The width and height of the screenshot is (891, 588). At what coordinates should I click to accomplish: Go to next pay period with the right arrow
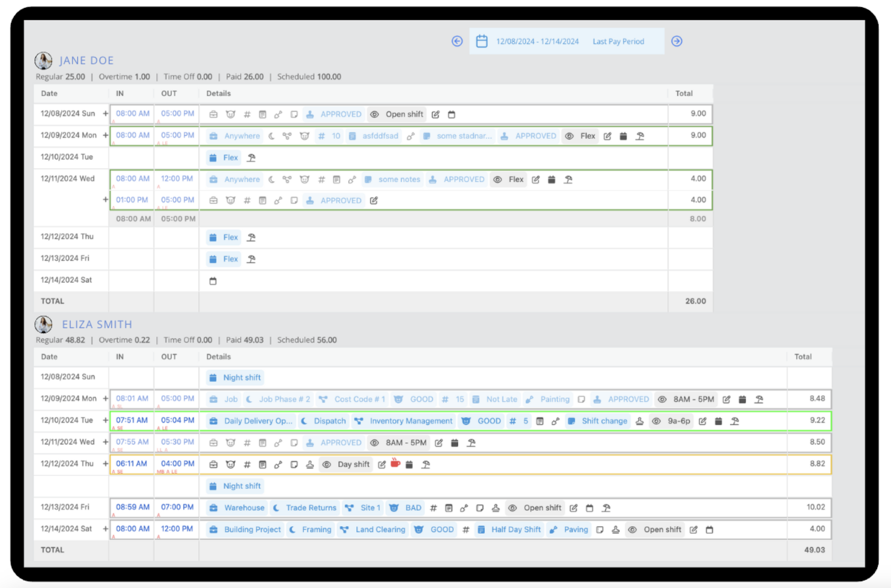pos(677,41)
